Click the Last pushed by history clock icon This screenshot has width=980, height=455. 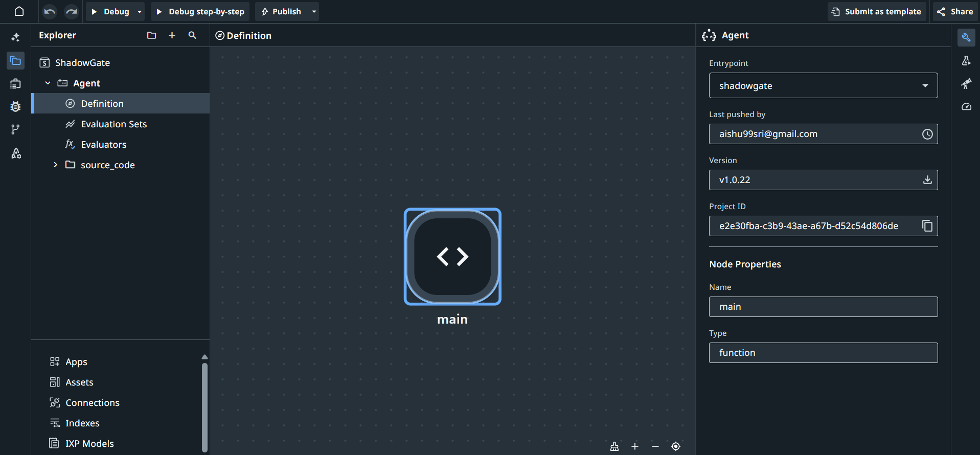pyautogui.click(x=927, y=134)
